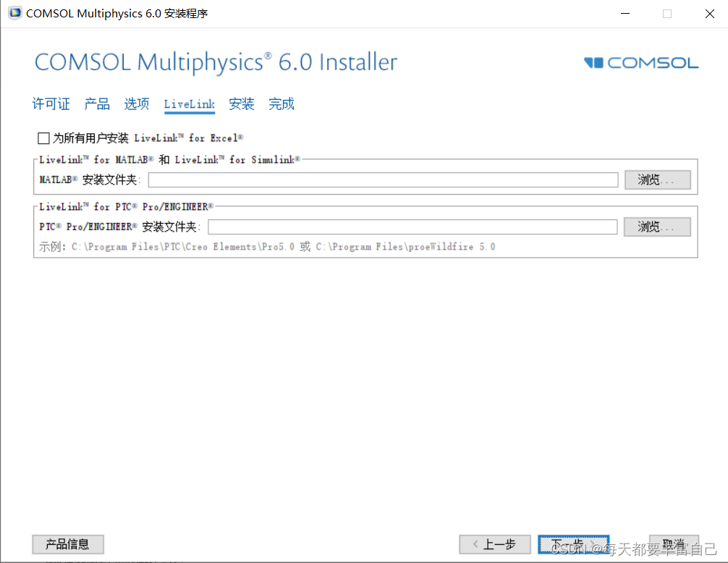Open the 完成 step tab
The width and height of the screenshot is (728, 563).
click(x=282, y=103)
